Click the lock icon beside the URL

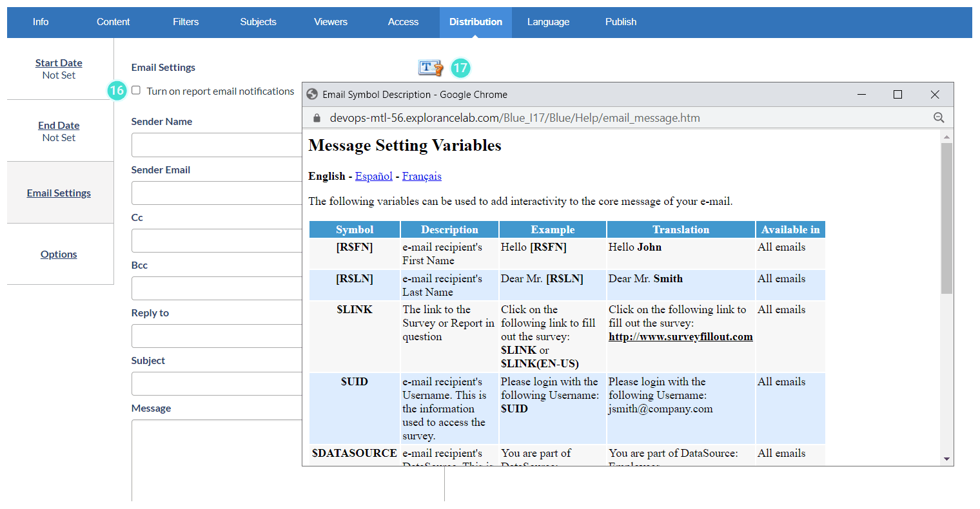317,118
